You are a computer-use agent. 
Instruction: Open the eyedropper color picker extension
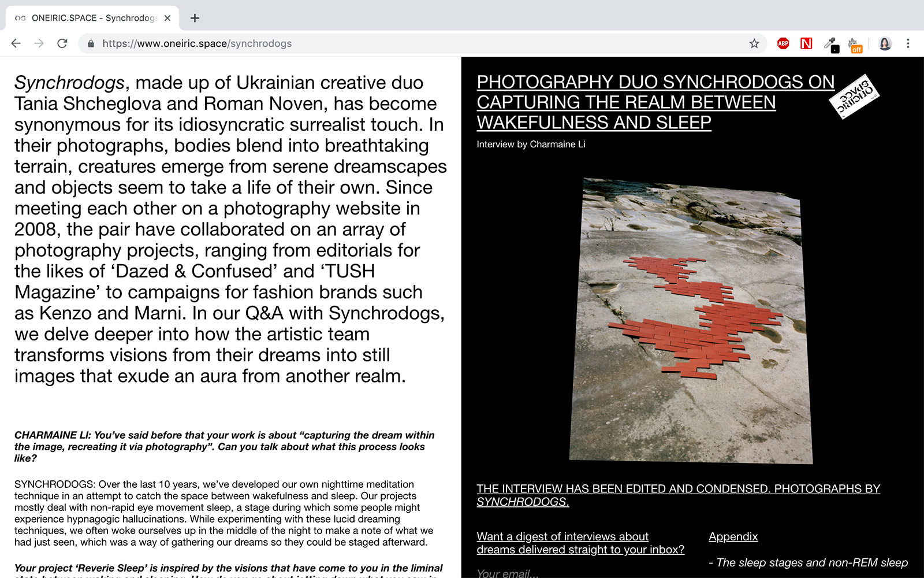[x=830, y=44]
